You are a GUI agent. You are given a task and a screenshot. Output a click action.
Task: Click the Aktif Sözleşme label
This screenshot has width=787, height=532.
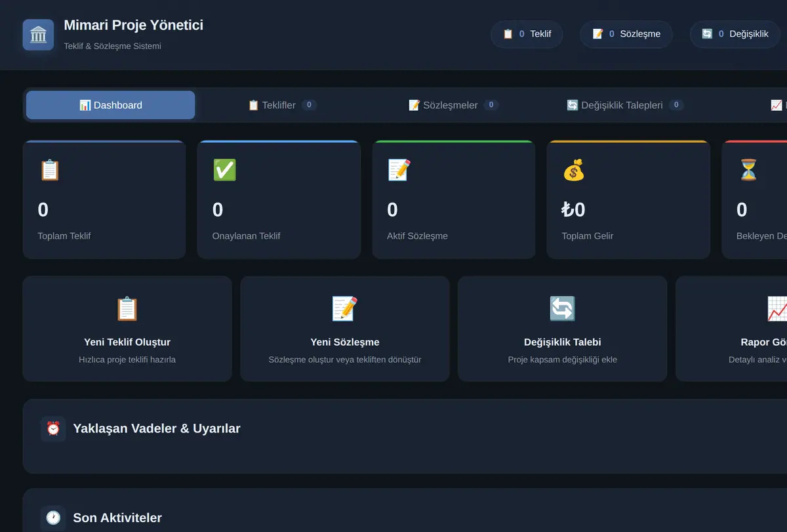tap(418, 235)
